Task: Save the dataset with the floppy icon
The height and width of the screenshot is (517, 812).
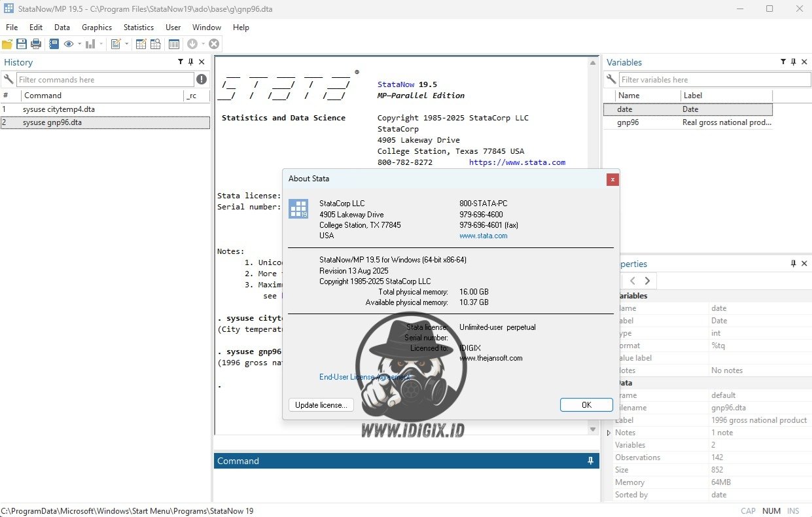Action: [22, 44]
